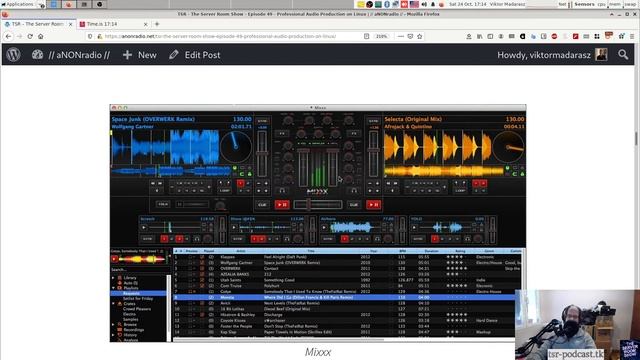Select the Crowd Pleasers crate
This screenshot has height=360, width=640.
click(137, 309)
